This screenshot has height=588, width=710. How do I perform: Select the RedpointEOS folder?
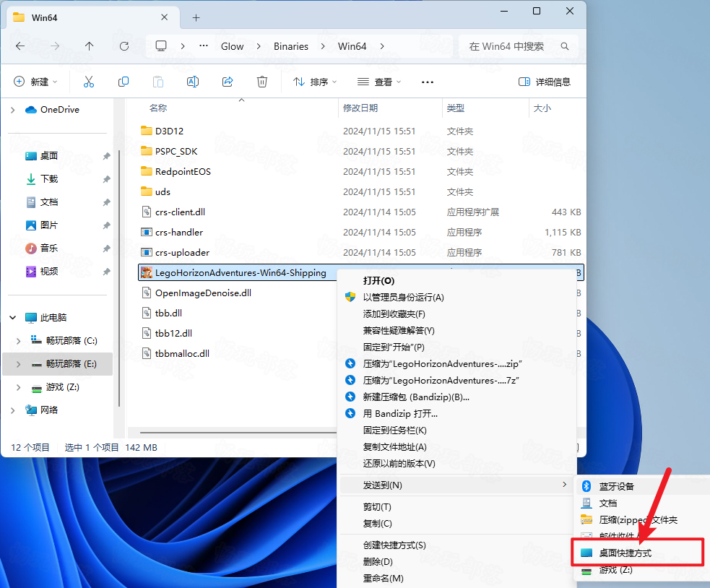click(183, 172)
